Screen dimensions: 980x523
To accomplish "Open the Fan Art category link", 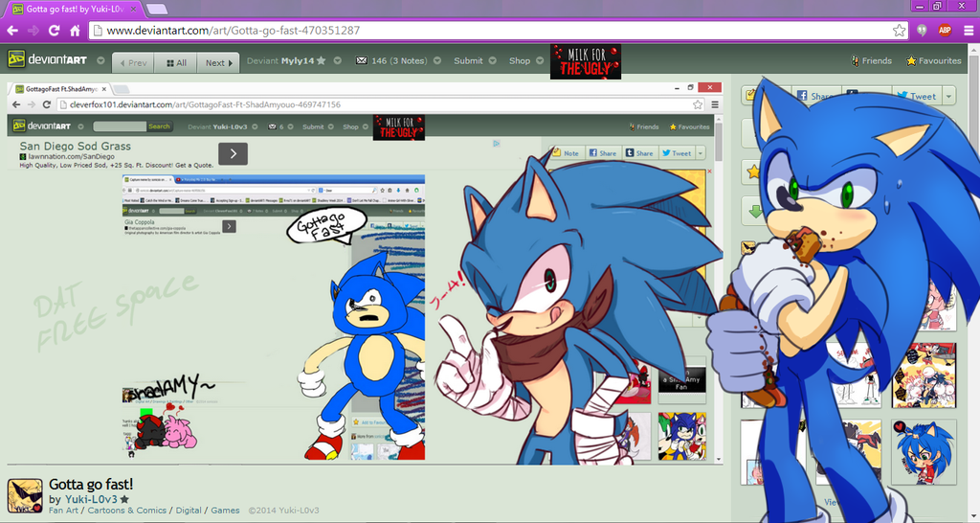I will click(64, 510).
